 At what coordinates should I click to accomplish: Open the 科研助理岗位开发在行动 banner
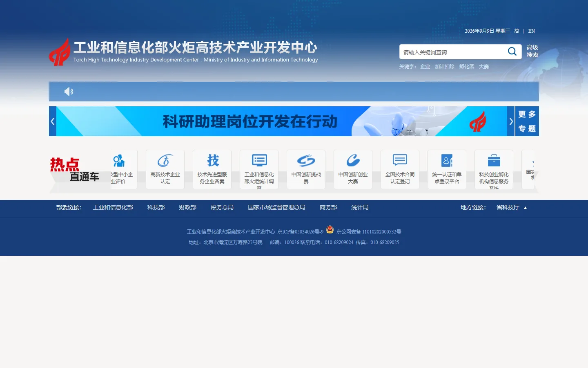282,121
